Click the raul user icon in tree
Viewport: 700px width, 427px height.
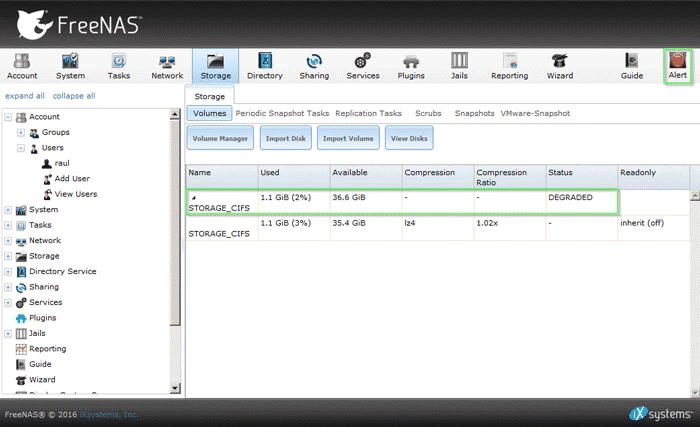[46, 163]
